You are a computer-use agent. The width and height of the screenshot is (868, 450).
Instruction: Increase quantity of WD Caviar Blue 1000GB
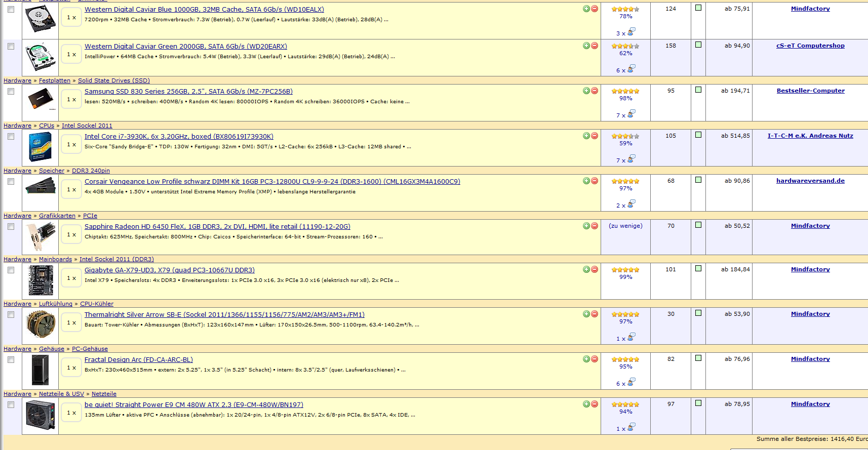pyautogui.click(x=586, y=9)
